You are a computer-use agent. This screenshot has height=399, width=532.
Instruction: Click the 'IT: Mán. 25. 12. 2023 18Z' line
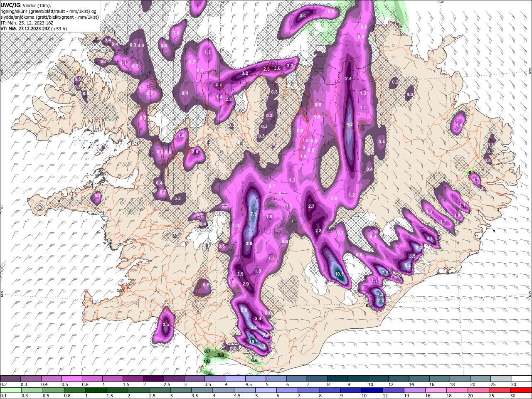tap(26, 22)
